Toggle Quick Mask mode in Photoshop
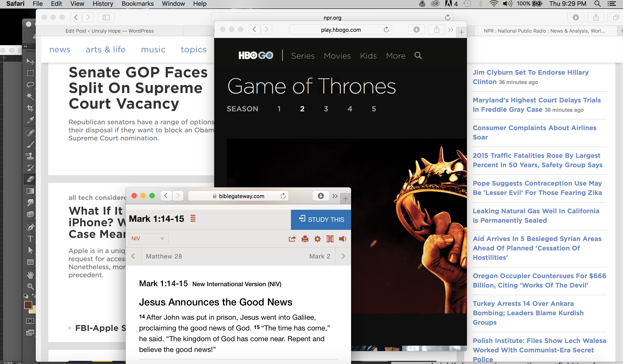 click(30, 321)
